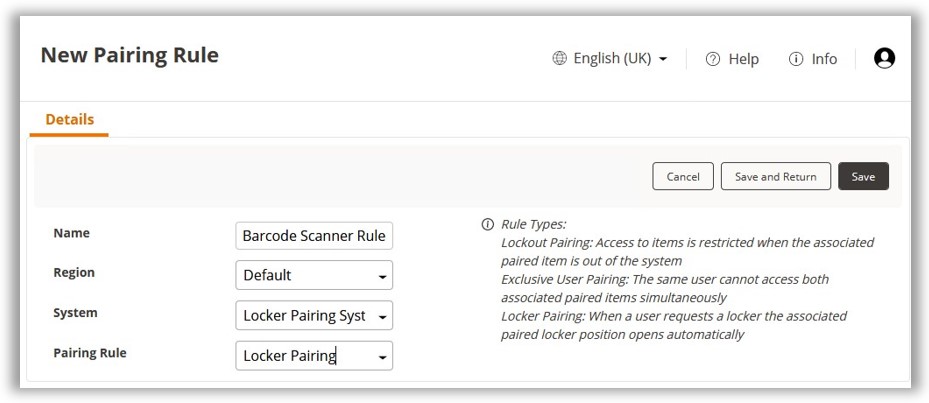929x403 pixels.
Task: Open the Region dropdown
Action: [x=314, y=275]
